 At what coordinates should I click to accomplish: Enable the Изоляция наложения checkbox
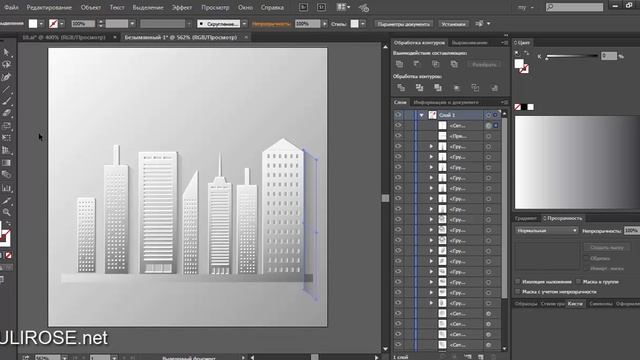(x=518, y=282)
